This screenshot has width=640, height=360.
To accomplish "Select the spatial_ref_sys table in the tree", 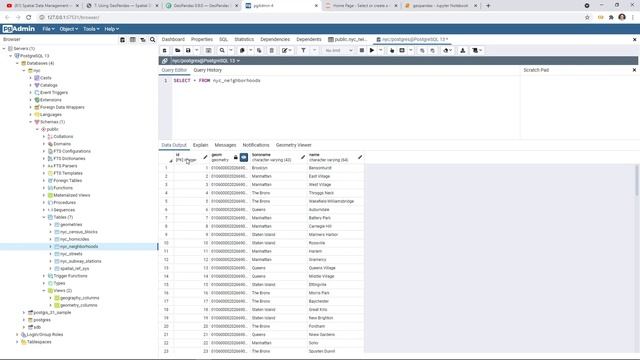I will pos(74,269).
